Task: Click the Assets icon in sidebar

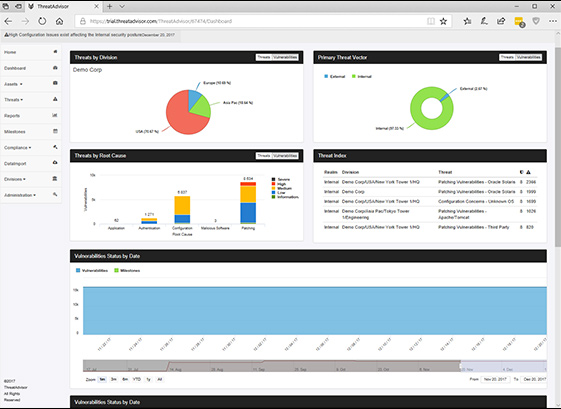Action: (55, 83)
